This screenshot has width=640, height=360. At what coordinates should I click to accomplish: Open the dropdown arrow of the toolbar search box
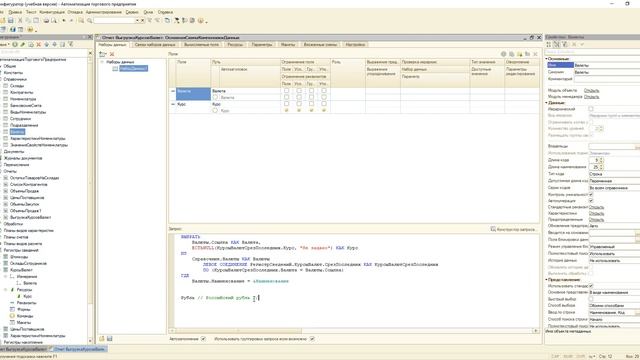[x=138, y=20]
